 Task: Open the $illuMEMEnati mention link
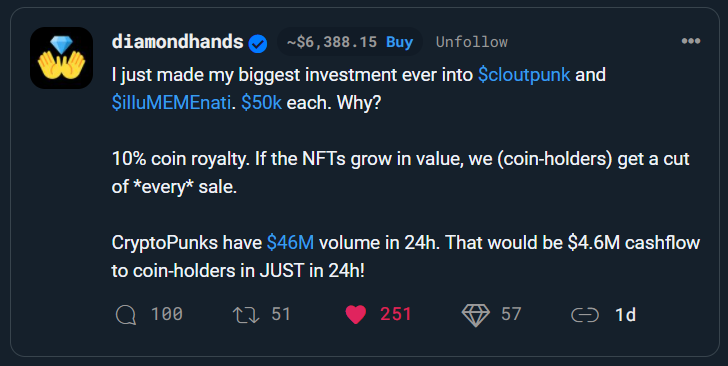point(171,103)
